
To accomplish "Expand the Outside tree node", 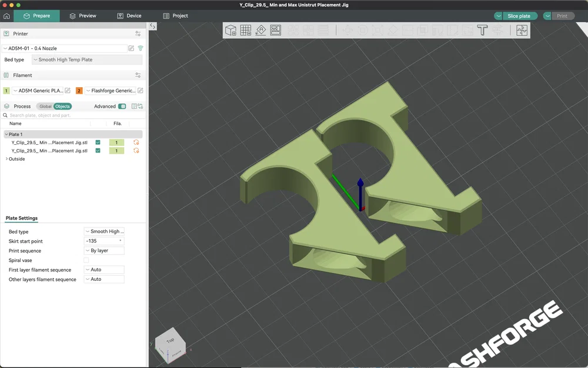I will pyautogui.click(x=6, y=159).
